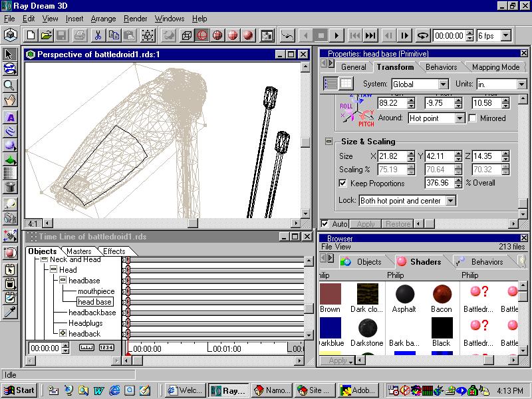Toggle the timeline ruler display button
The width and height of the screenshot is (532, 399).
(86, 347)
